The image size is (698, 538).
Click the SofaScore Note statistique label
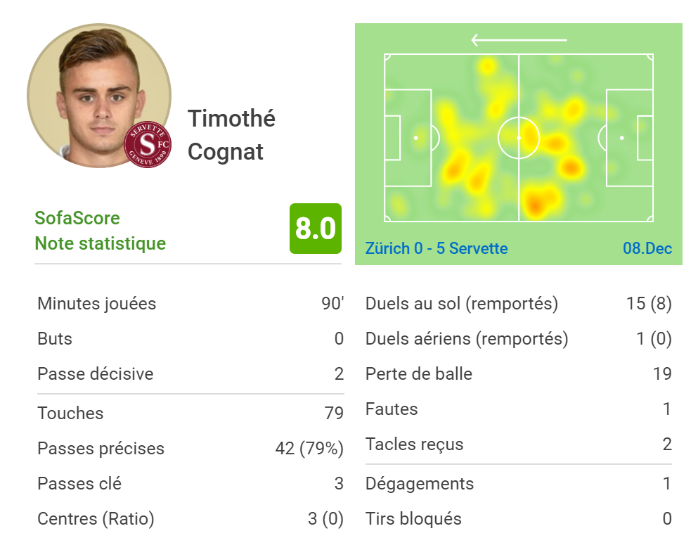click(x=100, y=231)
